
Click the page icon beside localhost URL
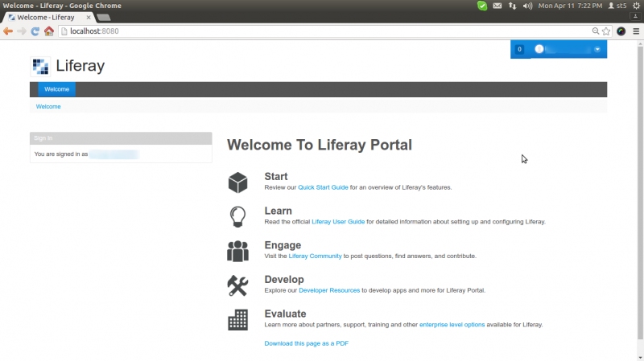[64, 31]
